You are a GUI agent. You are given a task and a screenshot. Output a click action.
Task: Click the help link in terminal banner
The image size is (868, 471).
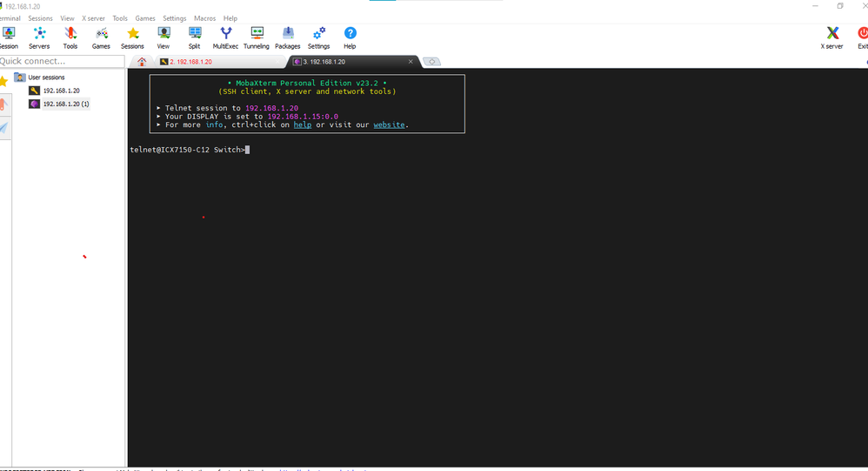point(302,124)
